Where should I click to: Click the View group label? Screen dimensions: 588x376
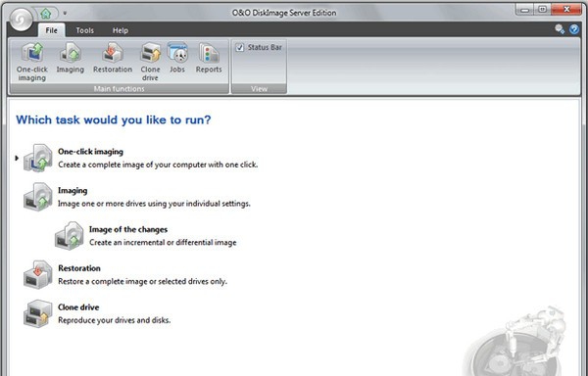[x=259, y=89]
